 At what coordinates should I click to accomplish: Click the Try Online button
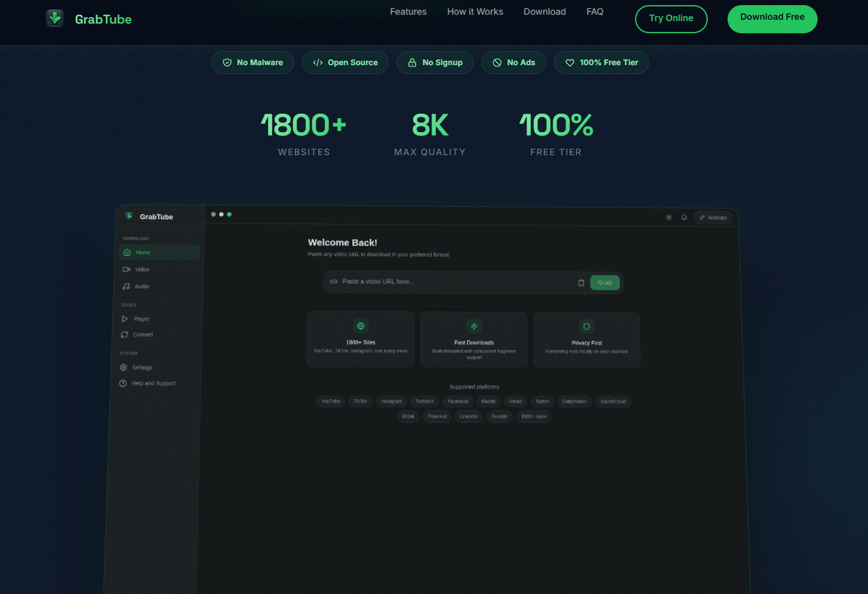tap(671, 19)
